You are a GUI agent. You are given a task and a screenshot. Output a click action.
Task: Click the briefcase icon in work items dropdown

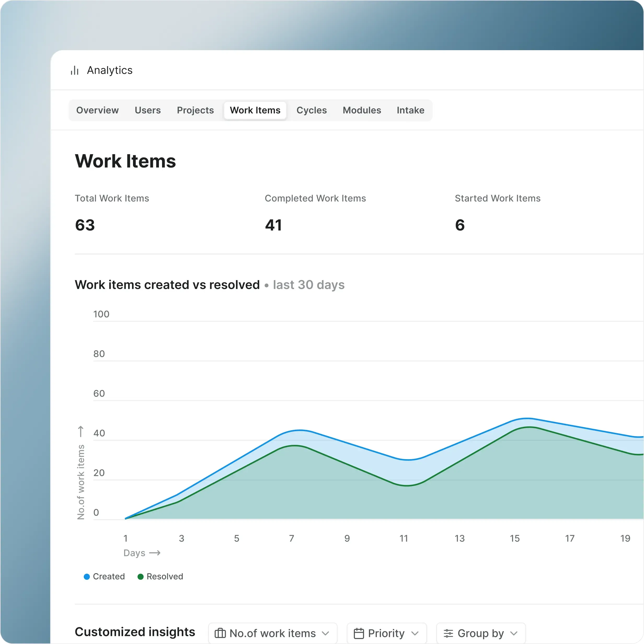tap(220, 633)
